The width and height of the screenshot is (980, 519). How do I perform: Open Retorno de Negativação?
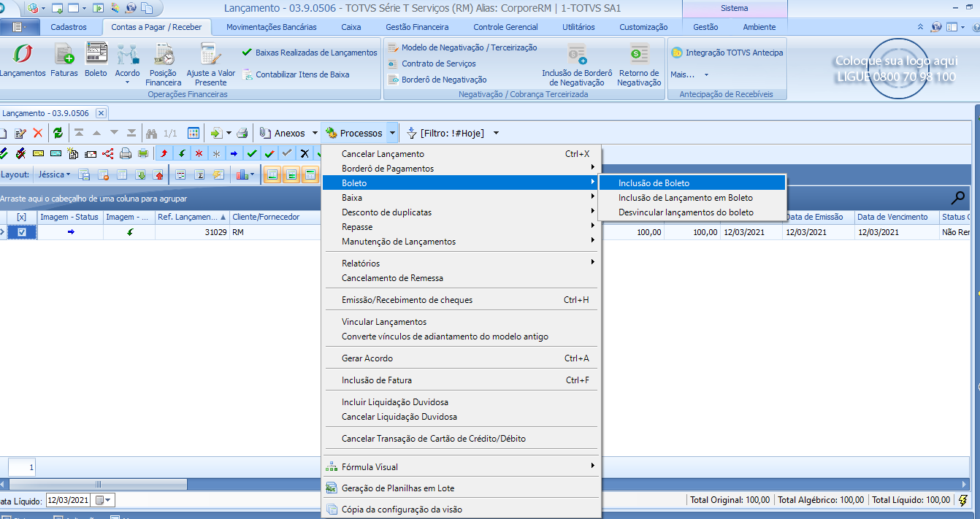click(x=639, y=65)
